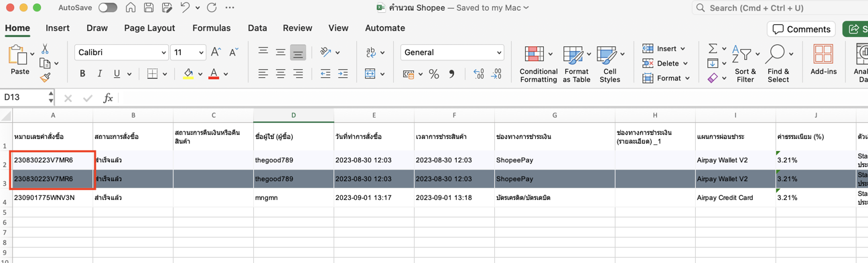Toggle the AutoSave switch

click(107, 8)
